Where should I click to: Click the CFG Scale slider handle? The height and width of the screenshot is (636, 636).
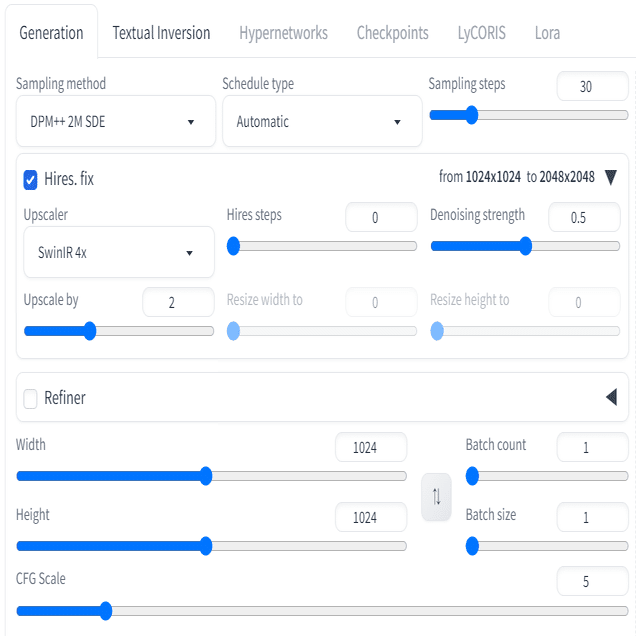(105, 611)
